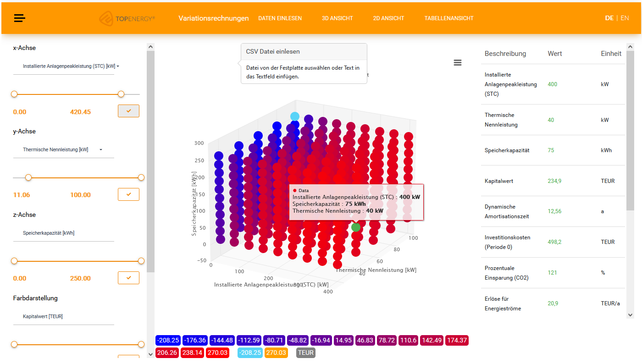Click the gray TEUR unit badge
Screen dimensions: 642x364
(306, 353)
